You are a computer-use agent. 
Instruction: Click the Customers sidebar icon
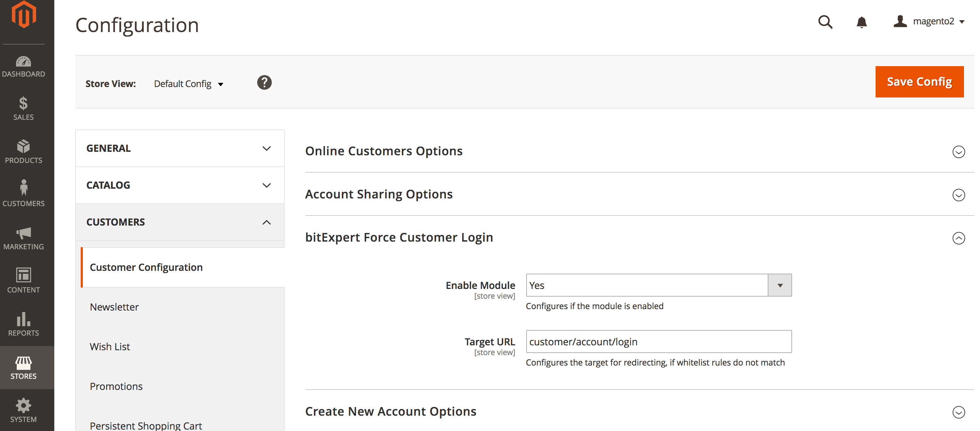23,194
